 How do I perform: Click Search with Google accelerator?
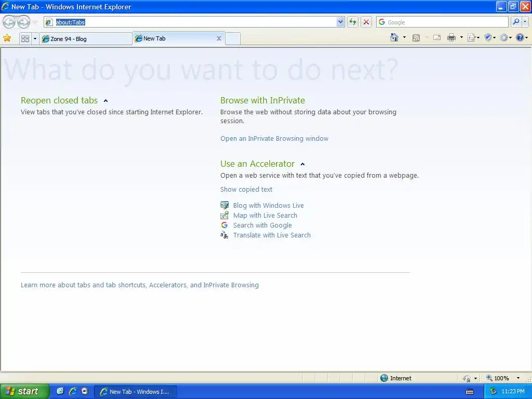tap(262, 225)
